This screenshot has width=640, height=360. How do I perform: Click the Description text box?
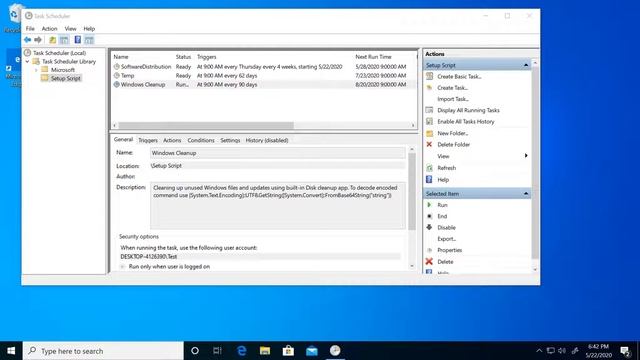pos(278,205)
